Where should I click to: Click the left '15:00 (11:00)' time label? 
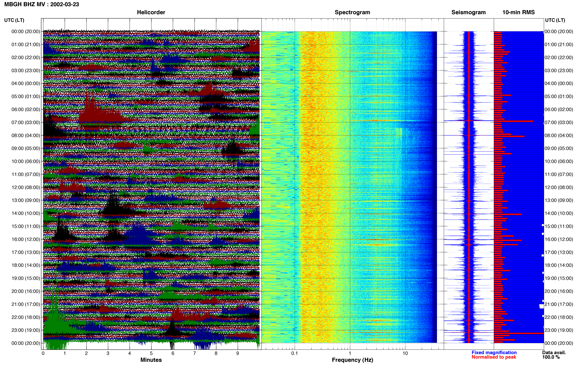26,226
